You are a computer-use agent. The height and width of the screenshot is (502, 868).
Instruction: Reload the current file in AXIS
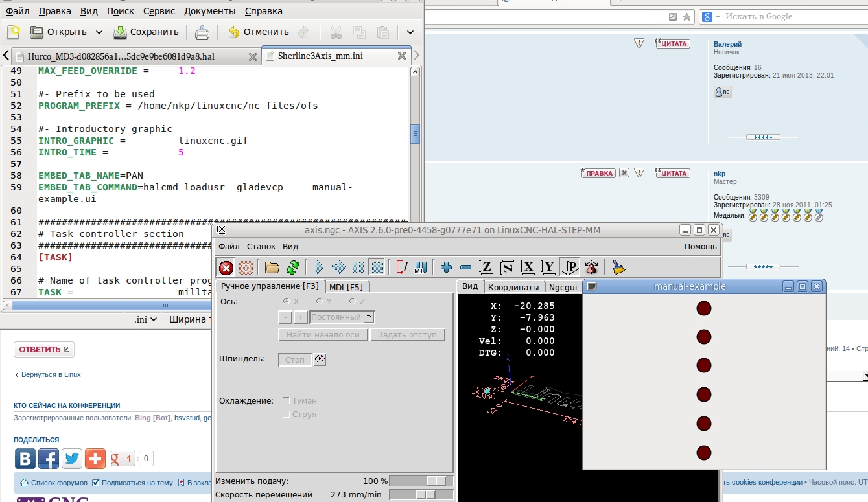pos(293,268)
